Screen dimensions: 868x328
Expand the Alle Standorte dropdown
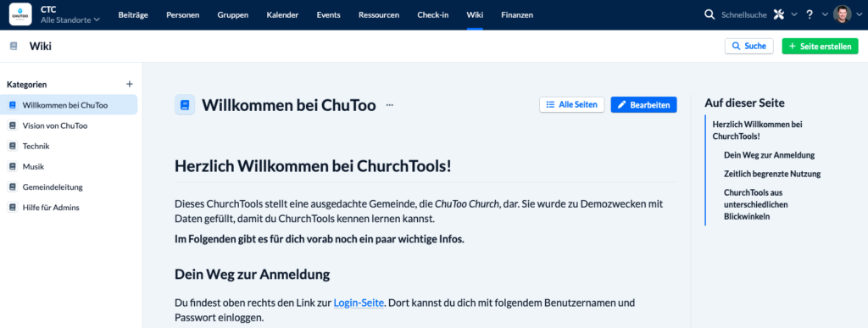pyautogui.click(x=70, y=19)
